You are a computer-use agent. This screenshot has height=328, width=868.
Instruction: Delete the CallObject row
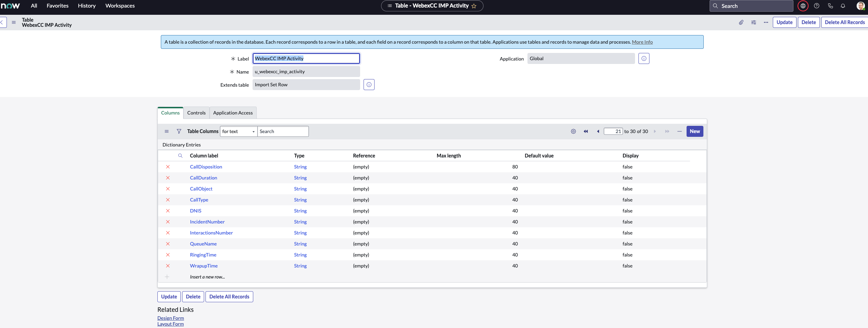(168, 189)
